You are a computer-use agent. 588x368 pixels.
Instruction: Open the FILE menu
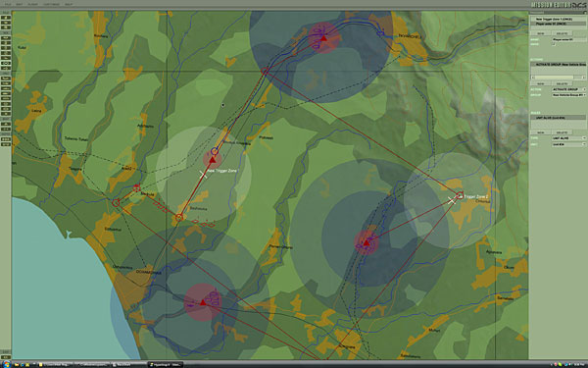[8, 5]
